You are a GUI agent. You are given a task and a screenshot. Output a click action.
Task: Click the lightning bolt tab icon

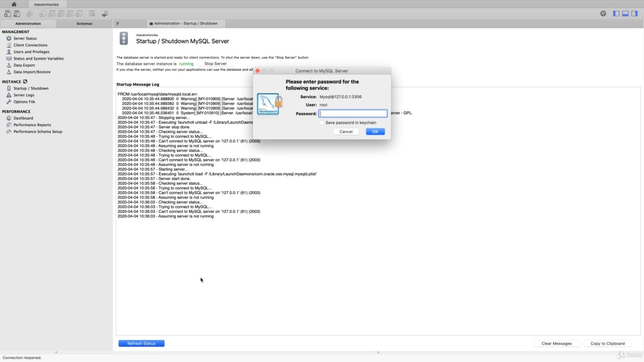coord(117,23)
